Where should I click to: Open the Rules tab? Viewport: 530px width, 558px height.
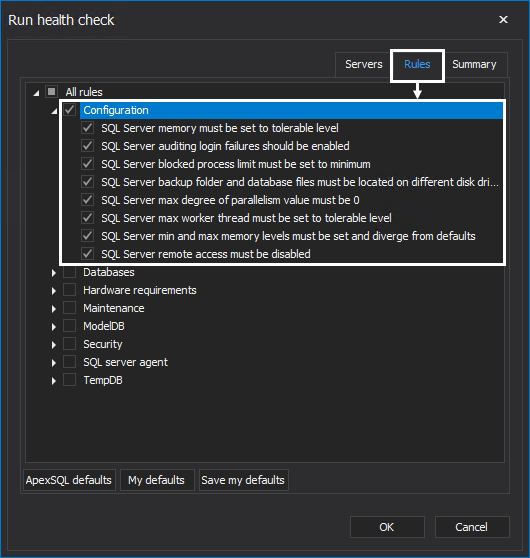point(417,64)
